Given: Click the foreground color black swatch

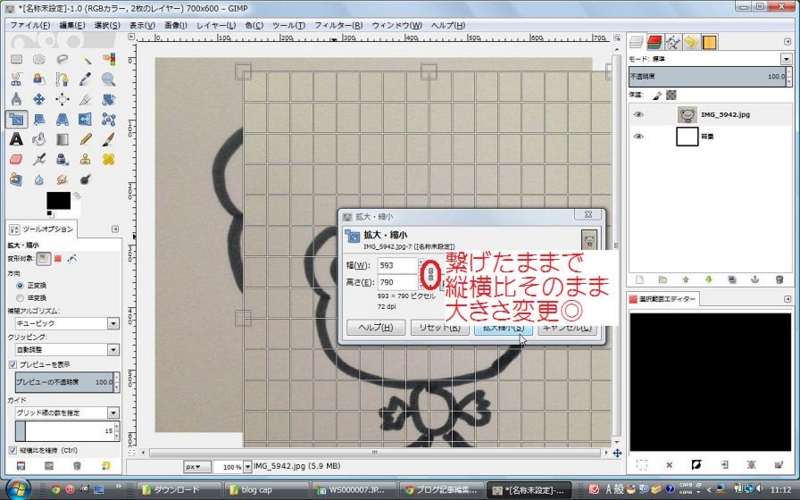Looking at the screenshot, I should point(59,201).
